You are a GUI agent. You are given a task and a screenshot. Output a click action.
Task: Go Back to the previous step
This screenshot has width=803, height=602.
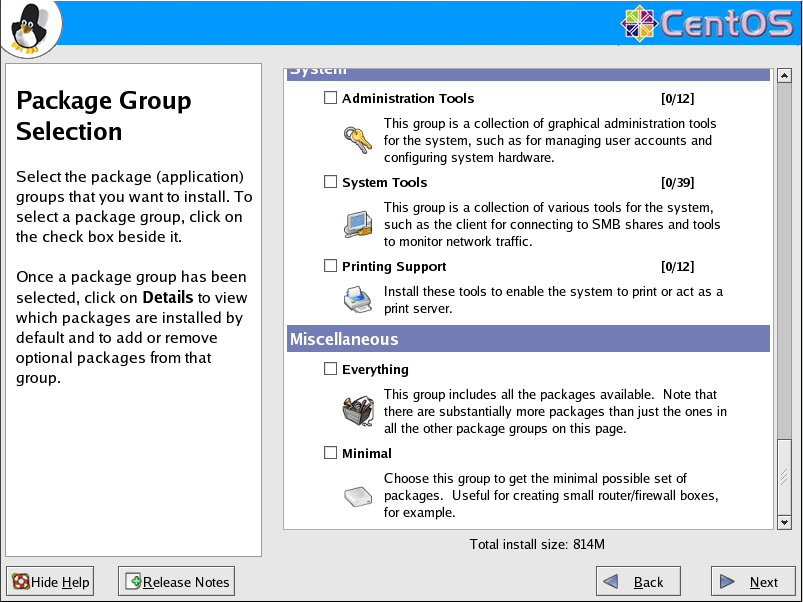coord(637,582)
